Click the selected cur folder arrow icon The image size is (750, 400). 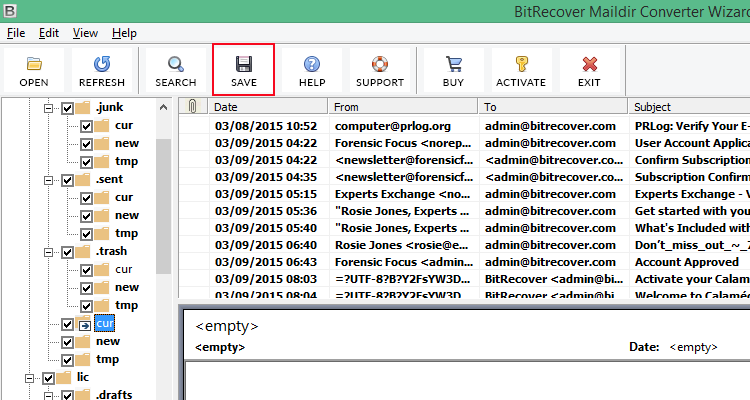(84, 325)
